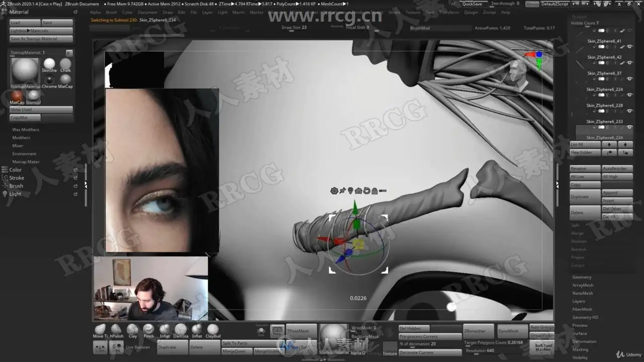This screenshot has height=362, width=644.
Task: Open the Edit menu
Action: [x=181, y=12]
